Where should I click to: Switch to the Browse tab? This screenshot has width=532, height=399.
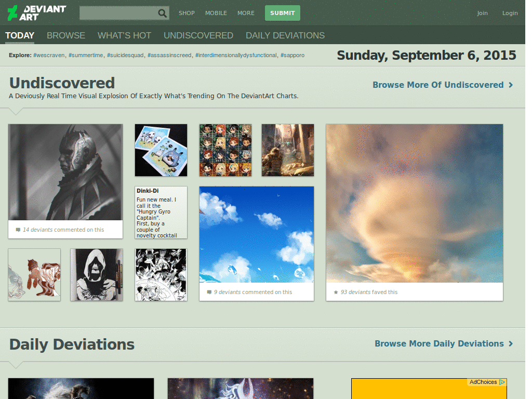[x=66, y=36]
